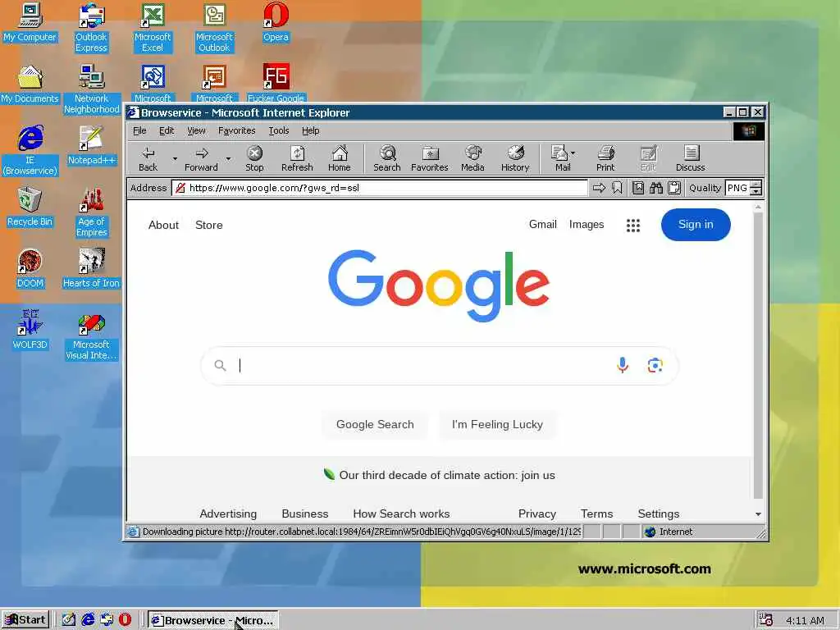This screenshot has height=630, width=840.
Task: Select the DOOM desktop icon
Action: click(30, 269)
